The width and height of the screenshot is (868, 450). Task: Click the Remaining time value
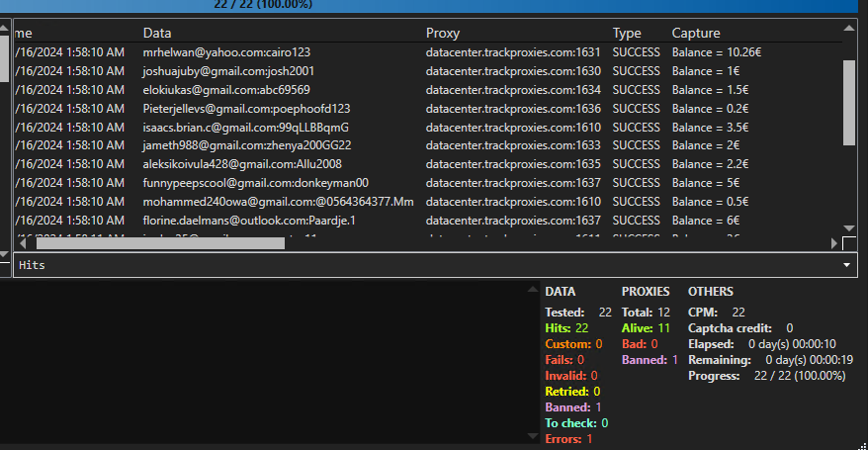click(x=810, y=360)
